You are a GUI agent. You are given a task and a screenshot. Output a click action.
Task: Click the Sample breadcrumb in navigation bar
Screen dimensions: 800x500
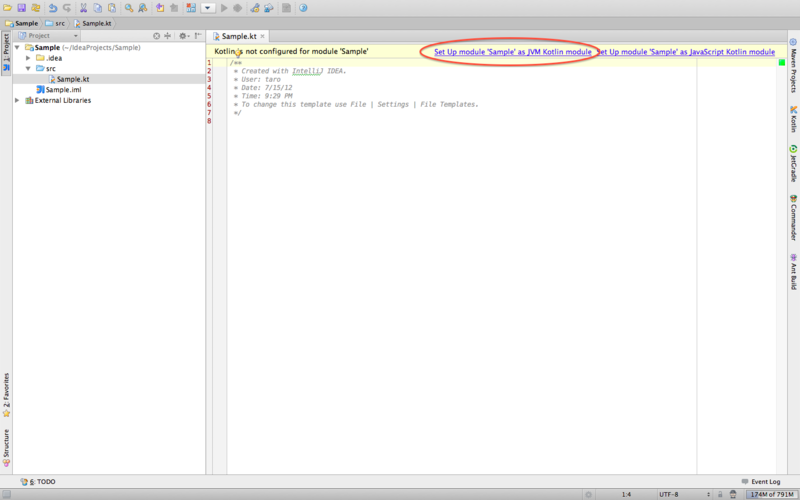(x=22, y=23)
